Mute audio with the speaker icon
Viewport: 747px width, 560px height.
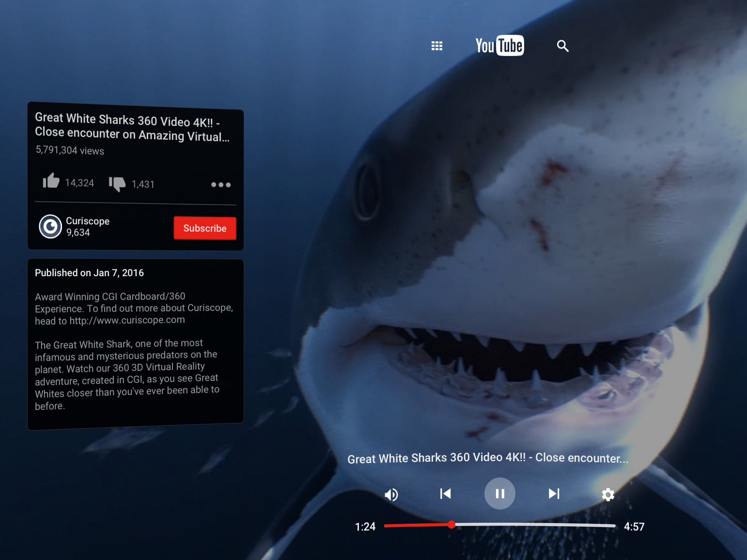click(391, 495)
